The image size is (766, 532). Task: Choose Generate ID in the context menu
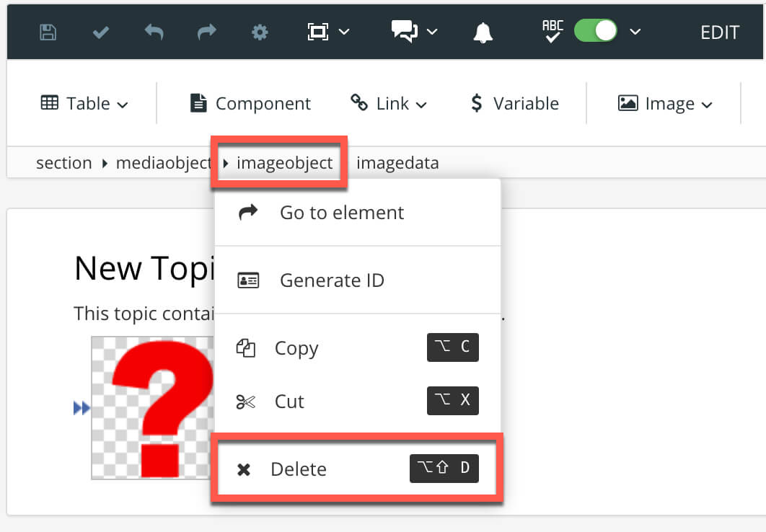pyautogui.click(x=332, y=280)
